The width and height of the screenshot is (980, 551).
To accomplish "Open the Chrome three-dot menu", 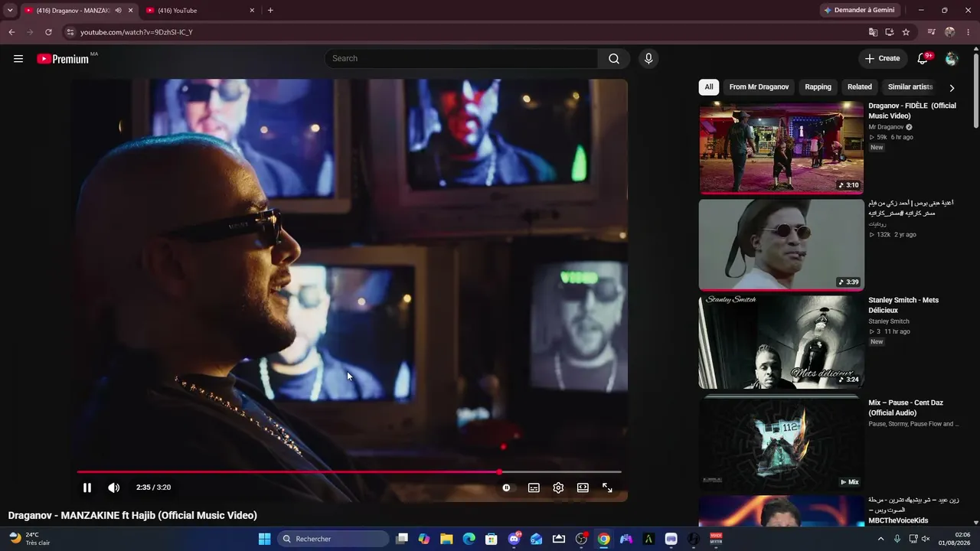I will click(968, 32).
